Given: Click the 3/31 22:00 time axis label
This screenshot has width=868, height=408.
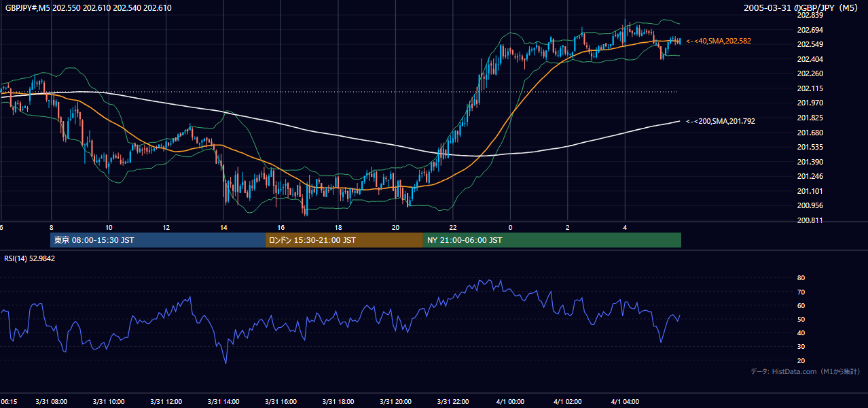Looking at the screenshot, I should point(454,402).
